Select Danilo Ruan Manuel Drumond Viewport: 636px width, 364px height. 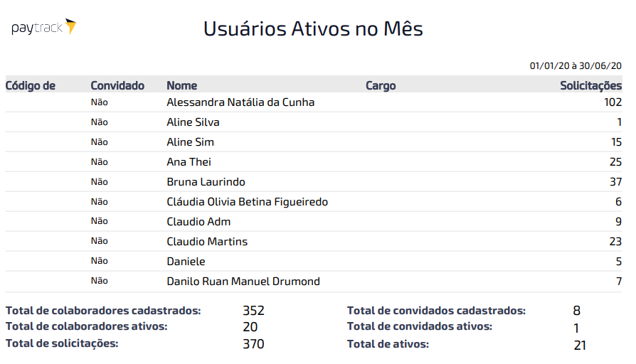(243, 281)
